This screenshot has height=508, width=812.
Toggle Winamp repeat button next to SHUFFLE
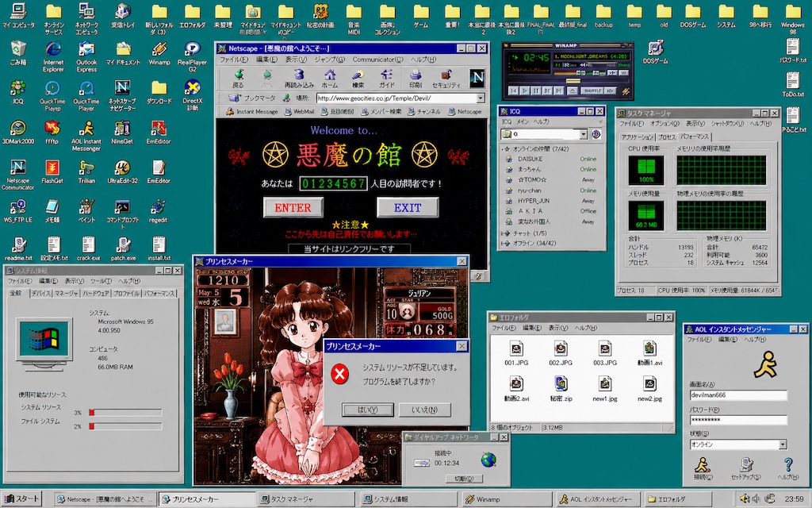pos(611,90)
